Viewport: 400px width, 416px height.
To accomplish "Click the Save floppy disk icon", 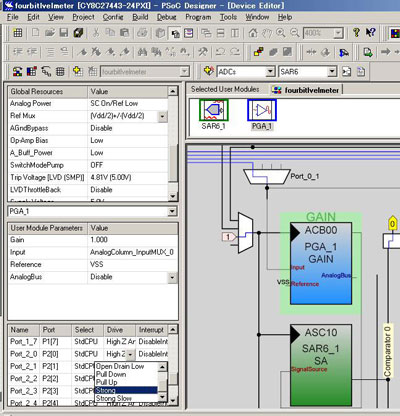I will [64, 33].
